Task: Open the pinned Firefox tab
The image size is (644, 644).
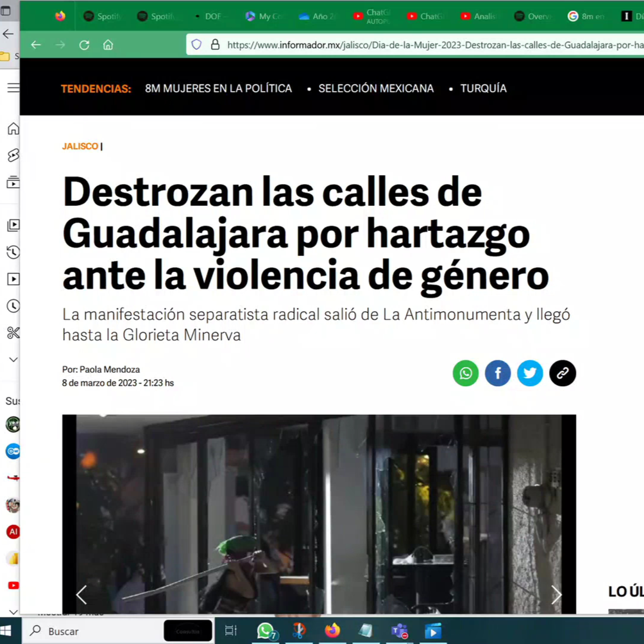Action: (60, 16)
